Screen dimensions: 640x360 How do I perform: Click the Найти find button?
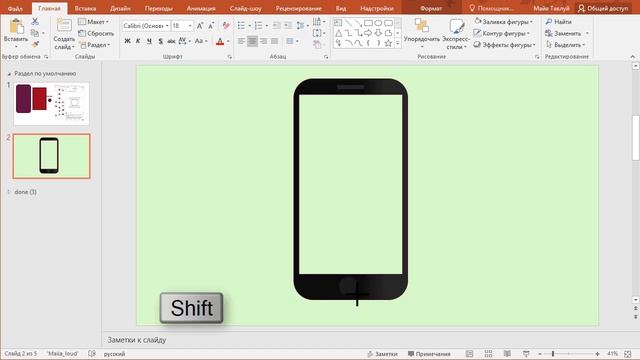[x=558, y=22]
